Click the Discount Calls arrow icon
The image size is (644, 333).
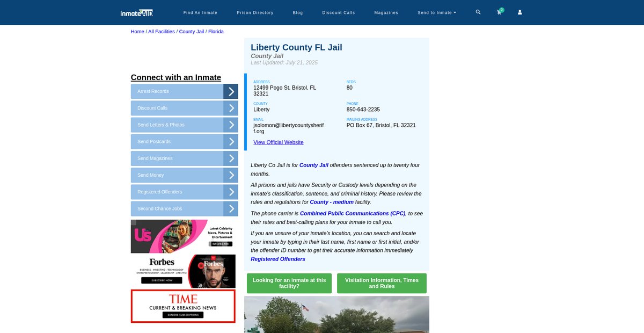pos(231,108)
